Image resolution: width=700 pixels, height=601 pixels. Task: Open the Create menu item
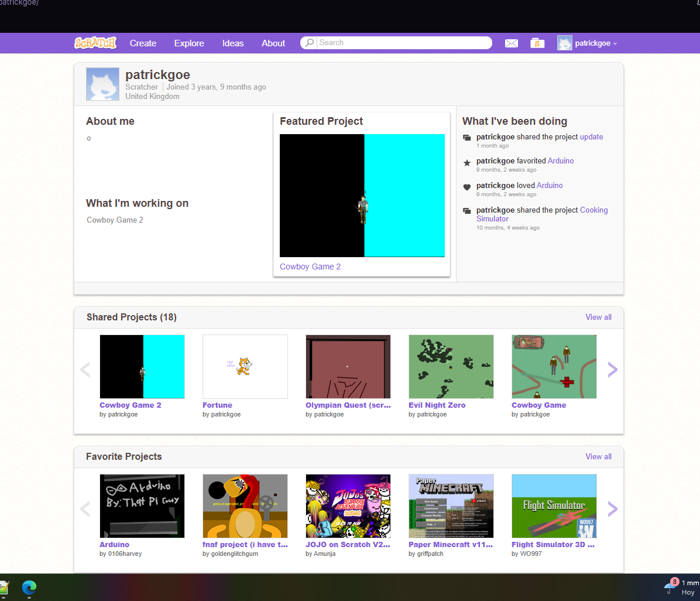click(143, 43)
